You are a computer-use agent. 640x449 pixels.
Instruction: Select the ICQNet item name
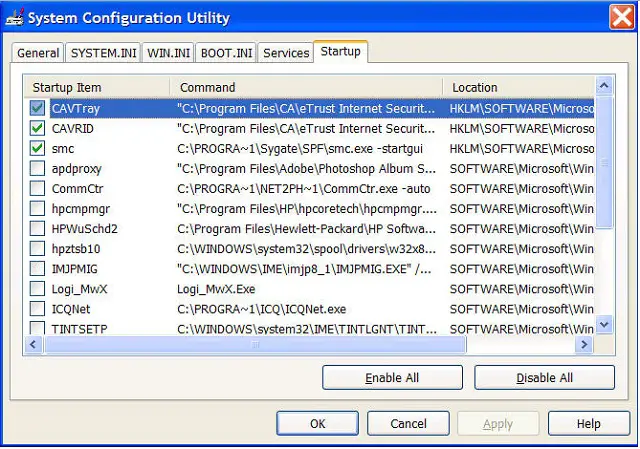pos(71,309)
